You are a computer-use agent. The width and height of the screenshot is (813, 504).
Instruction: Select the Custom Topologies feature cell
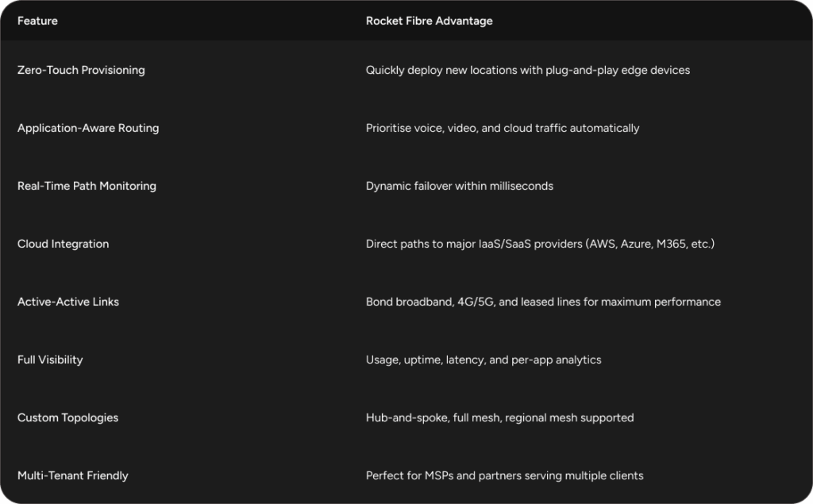click(x=67, y=417)
